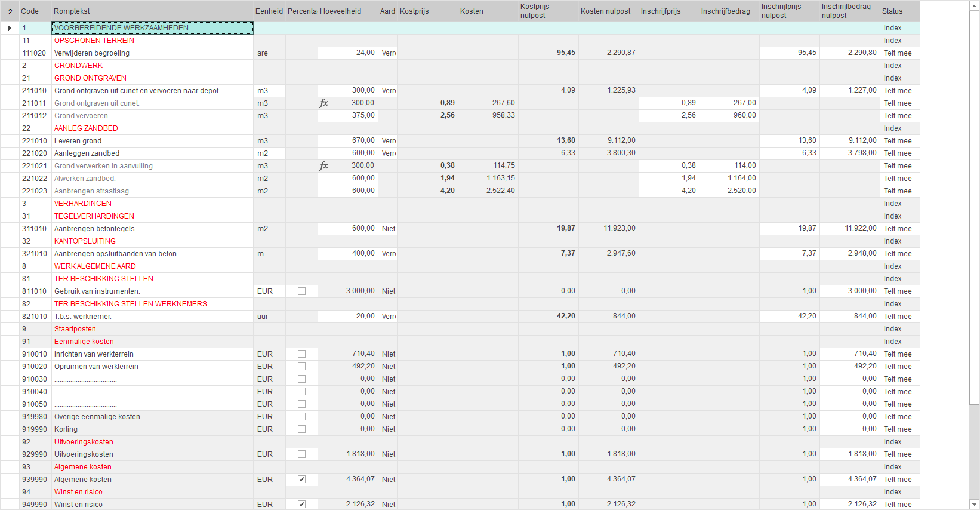Click Hoeveelheid 1.818,00 for Uitvoeringskosten 929990
Viewport: 980px width, 510px height.
[x=347, y=454]
